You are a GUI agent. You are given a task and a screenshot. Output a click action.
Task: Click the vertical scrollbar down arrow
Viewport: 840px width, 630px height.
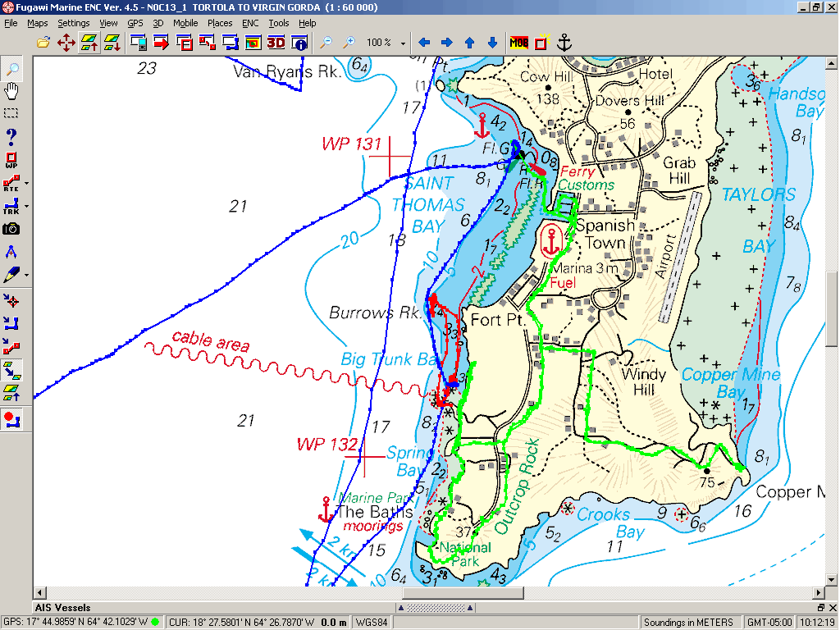(x=832, y=580)
